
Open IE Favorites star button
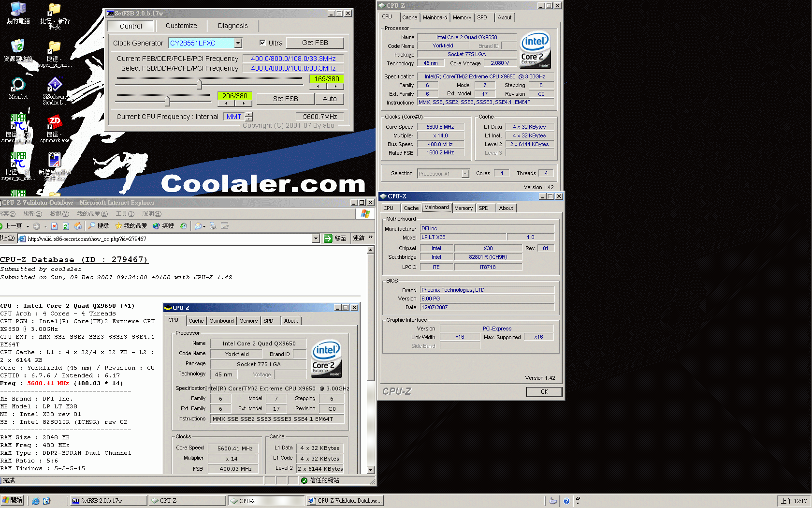[x=131, y=226]
